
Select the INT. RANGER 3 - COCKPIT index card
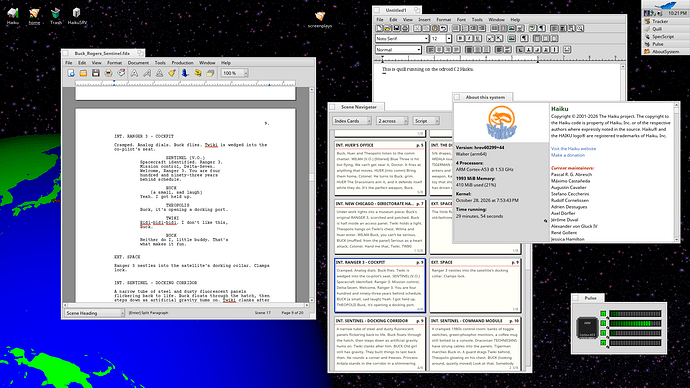(x=380, y=286)
